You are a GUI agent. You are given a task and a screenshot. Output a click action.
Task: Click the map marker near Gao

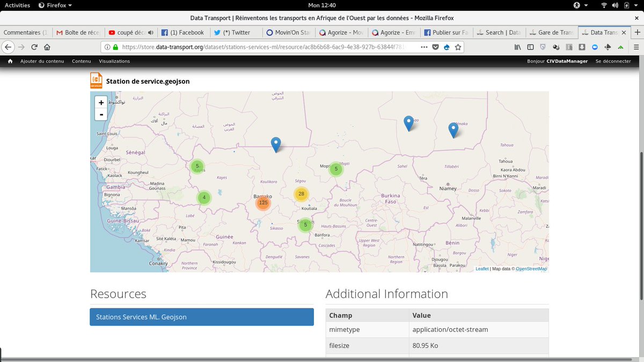tap(409, 123)
